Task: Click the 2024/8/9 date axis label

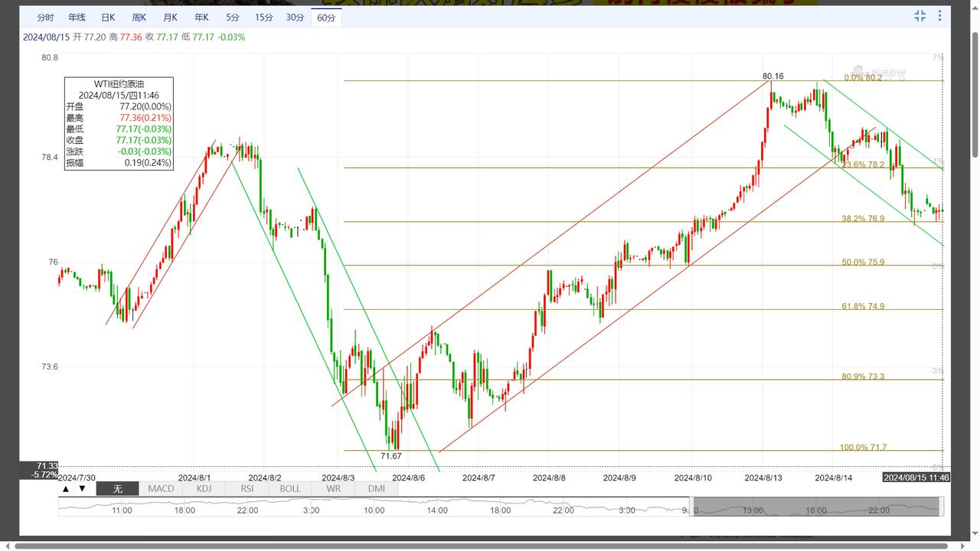Action: click(619, 478)
